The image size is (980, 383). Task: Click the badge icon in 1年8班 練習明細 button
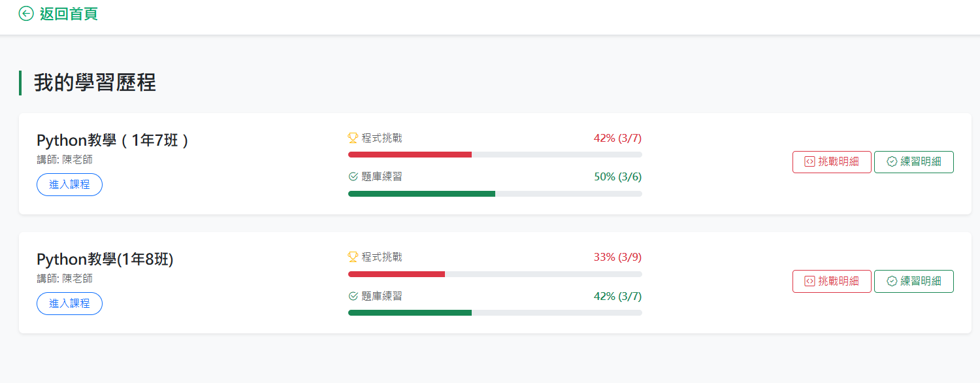tap(892, 281)
